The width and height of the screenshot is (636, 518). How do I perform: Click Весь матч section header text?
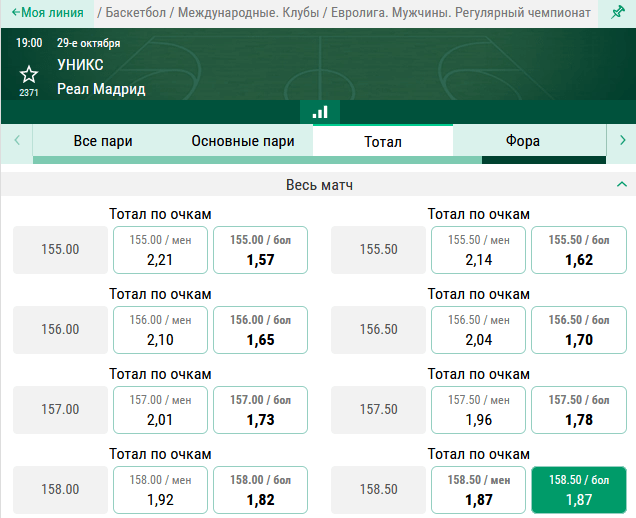point(319,185)
